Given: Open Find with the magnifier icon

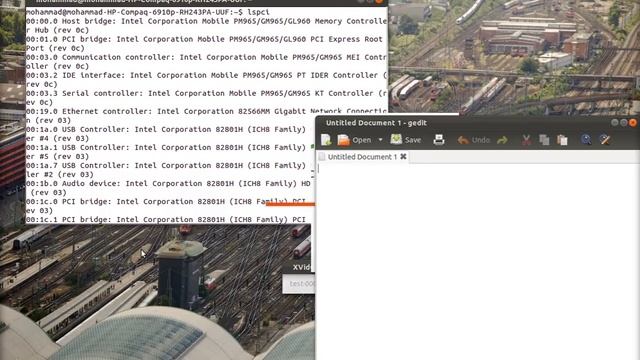Looking at the screenshot, I should [x=586, y=140].
